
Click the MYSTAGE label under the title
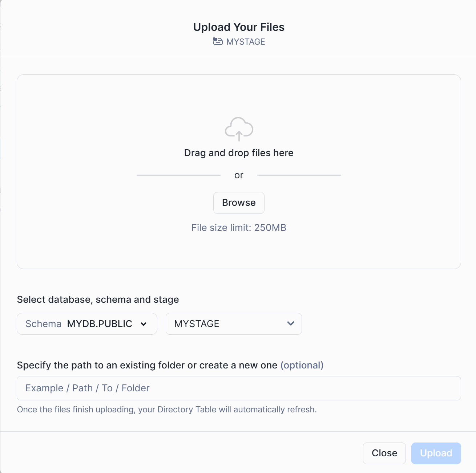click(246, 42)
